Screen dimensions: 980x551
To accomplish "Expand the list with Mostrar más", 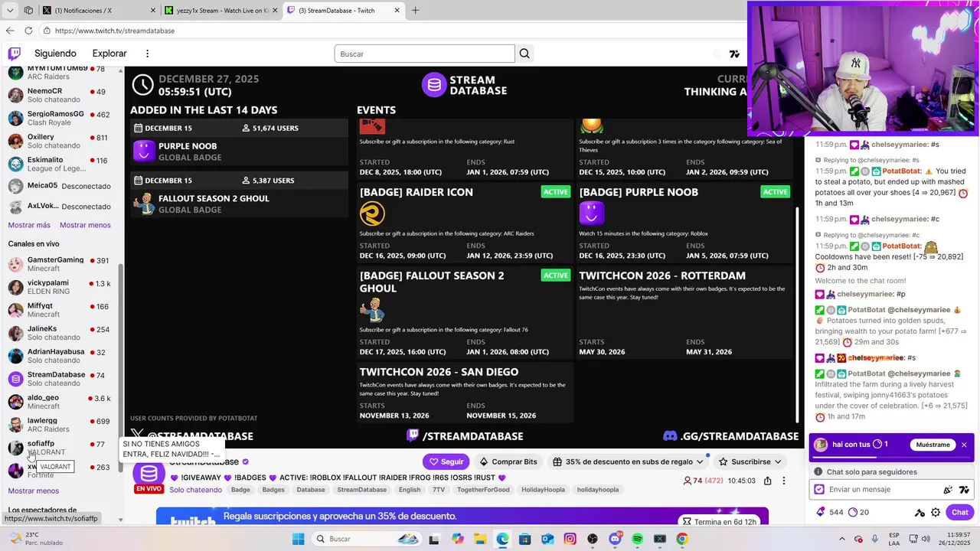I will coord(29,225).
